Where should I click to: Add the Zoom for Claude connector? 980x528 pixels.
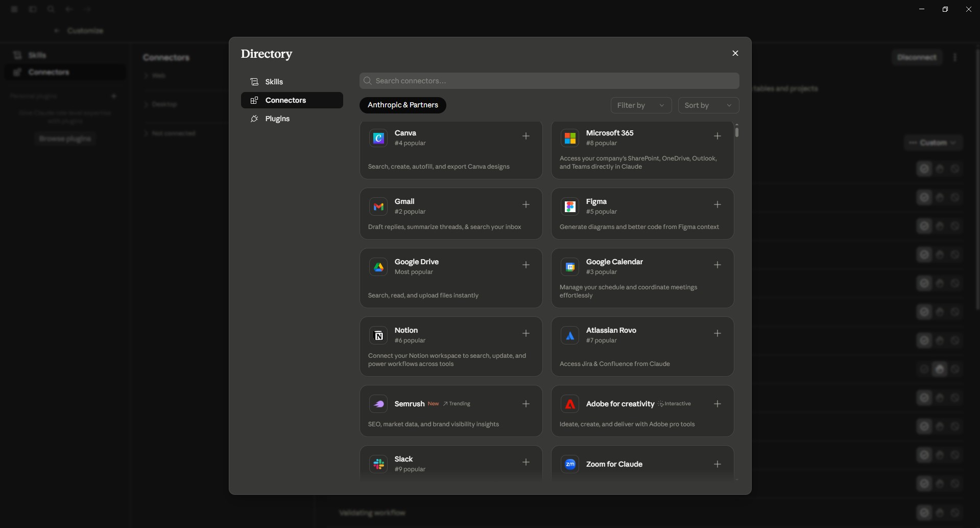[x=717, y=464]
